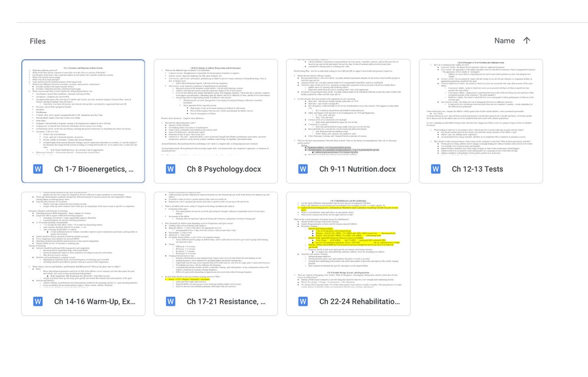The height and width of the screenshot is (377, 588).
Task: Open the Ch 12-13 Tests thumbnail preview
Action: click(481, 108)
